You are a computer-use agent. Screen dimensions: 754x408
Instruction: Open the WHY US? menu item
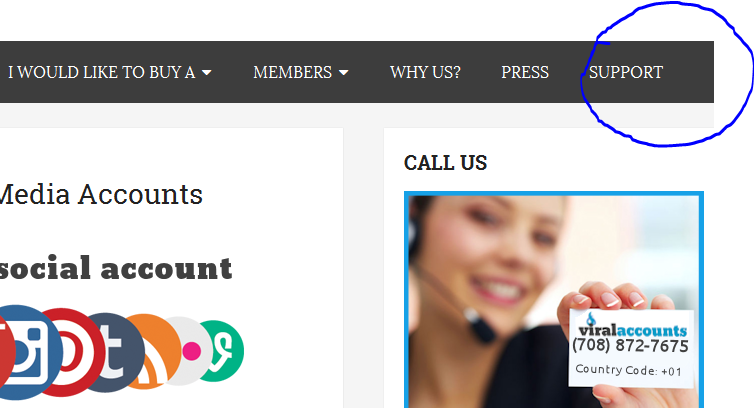425,72
